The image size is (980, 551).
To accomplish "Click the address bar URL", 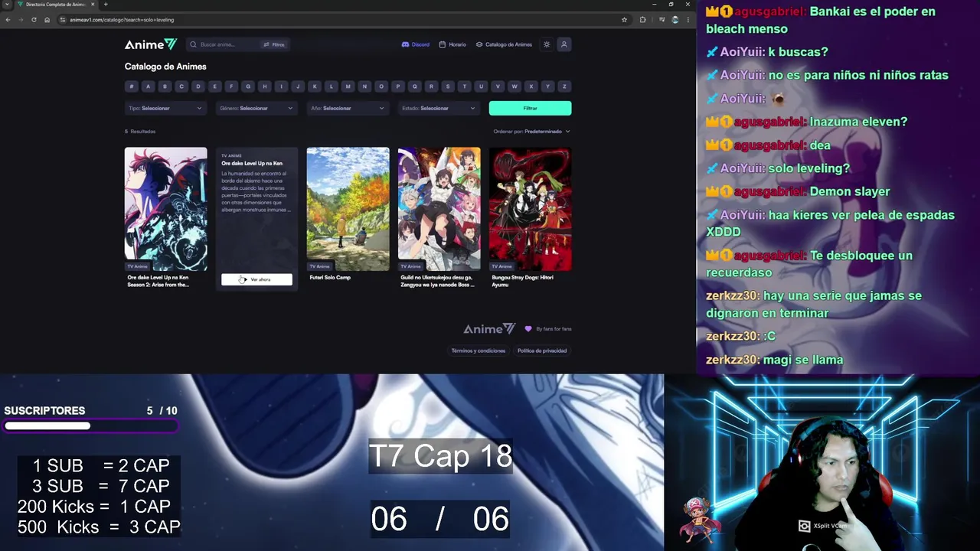I will (122, 20).
